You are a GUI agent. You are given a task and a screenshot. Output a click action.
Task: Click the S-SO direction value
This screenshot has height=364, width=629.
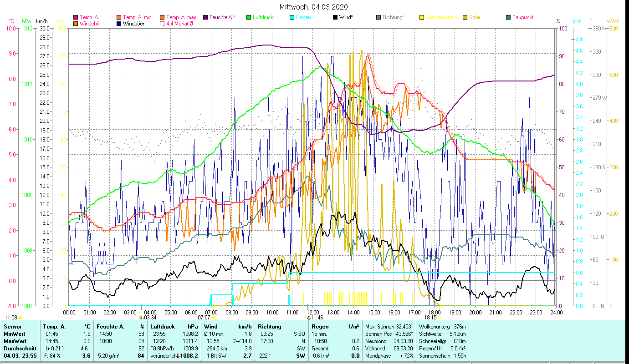coord(298,334)
